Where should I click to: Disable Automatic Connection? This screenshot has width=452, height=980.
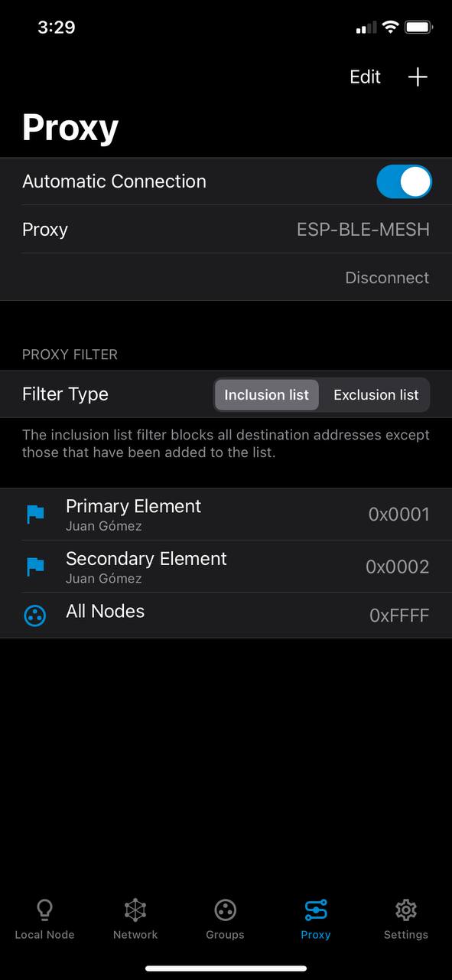click(404, 181)
